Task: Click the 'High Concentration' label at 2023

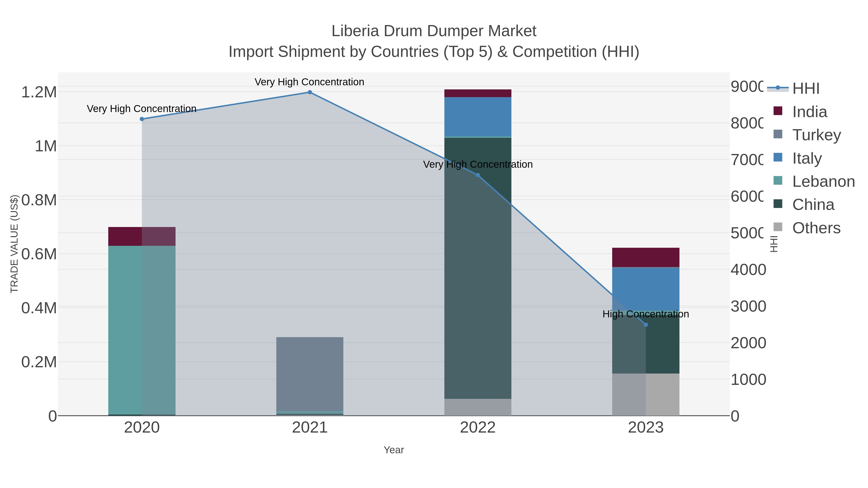Action: click(646, 314)
